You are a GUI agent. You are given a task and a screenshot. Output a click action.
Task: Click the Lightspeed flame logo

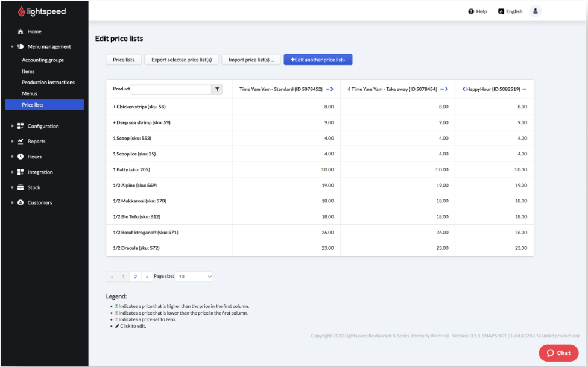(22, 11)
